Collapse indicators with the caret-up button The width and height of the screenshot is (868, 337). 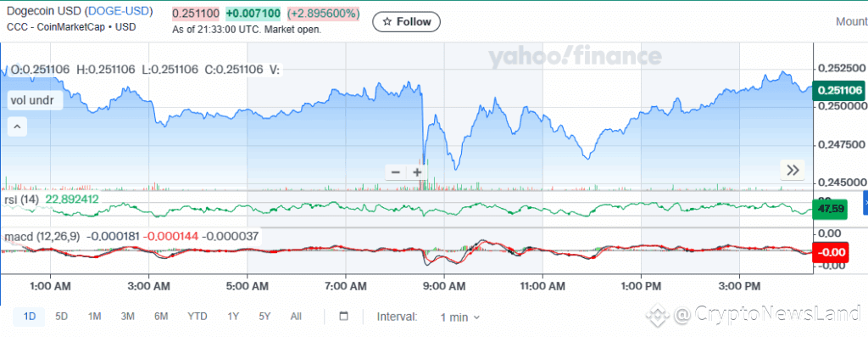coord(17,127)
